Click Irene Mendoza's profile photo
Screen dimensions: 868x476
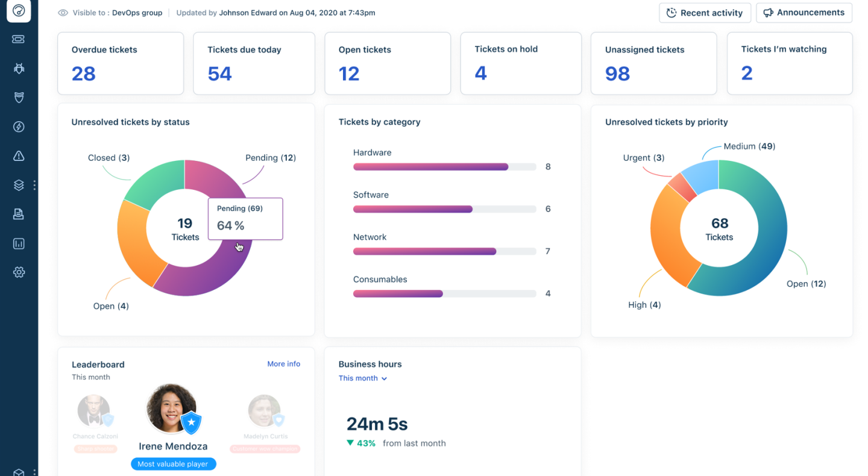171,408
